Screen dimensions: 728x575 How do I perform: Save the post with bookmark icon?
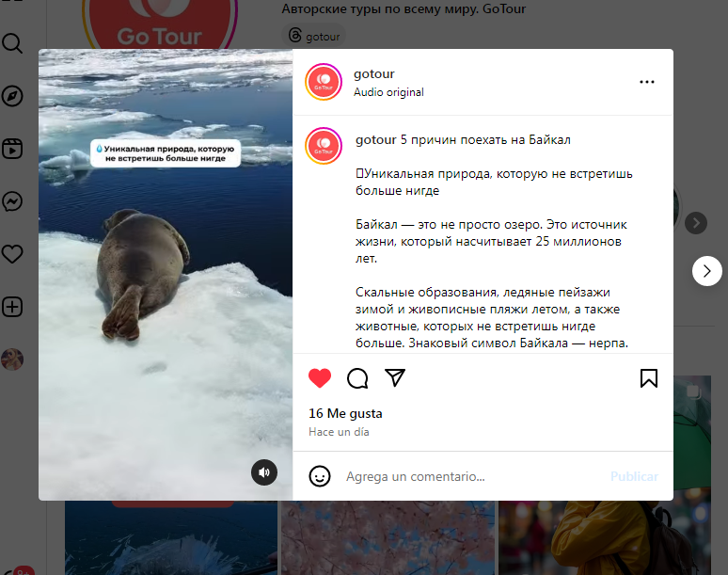(x=649, y=378)
